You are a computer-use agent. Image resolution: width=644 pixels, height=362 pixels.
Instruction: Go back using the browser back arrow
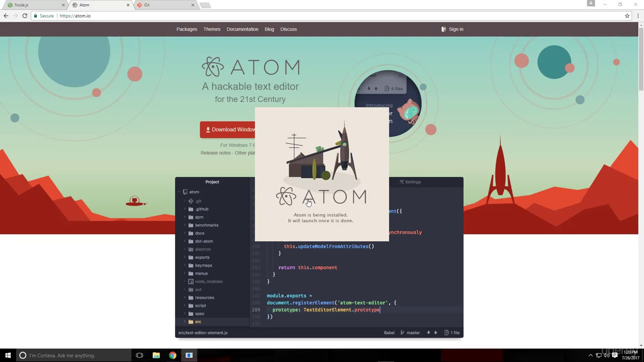coord(6,16)
